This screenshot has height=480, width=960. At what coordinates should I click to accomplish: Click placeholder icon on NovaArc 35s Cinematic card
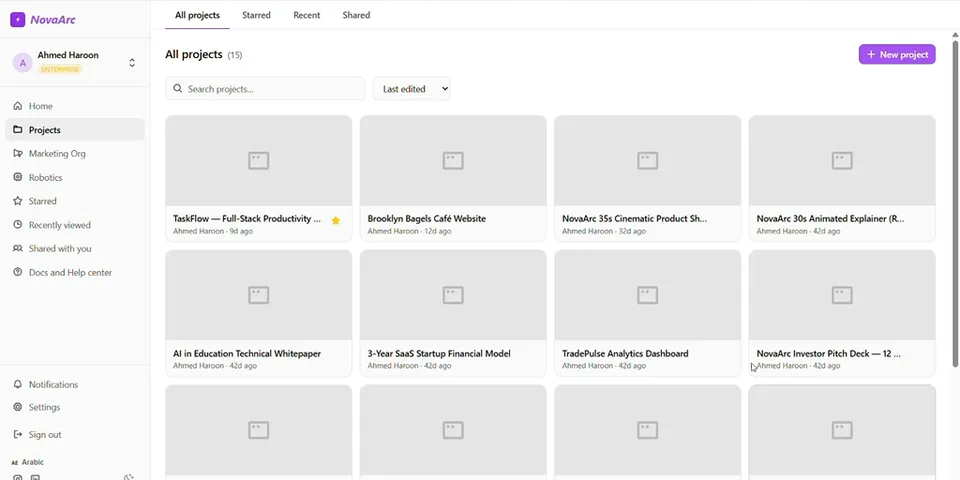pyautogui.click(x=648, y=161)
